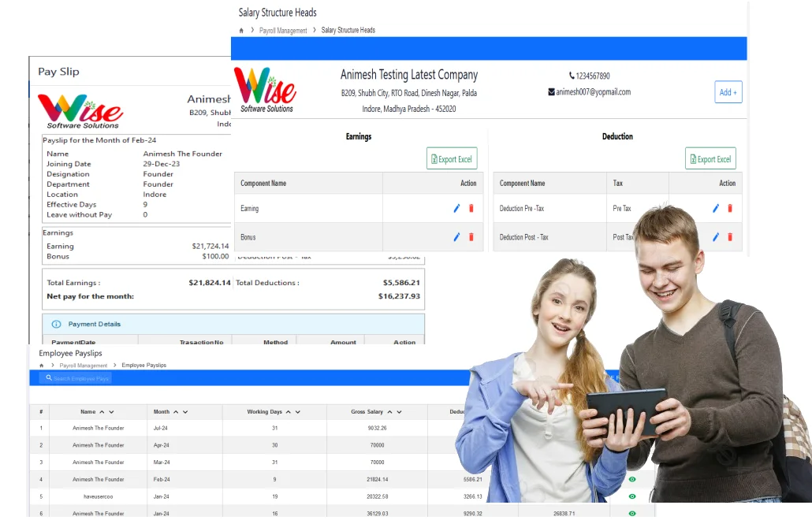
Task: Sort Name column ascending with up arrow
Action: click(x=102, y=412)
